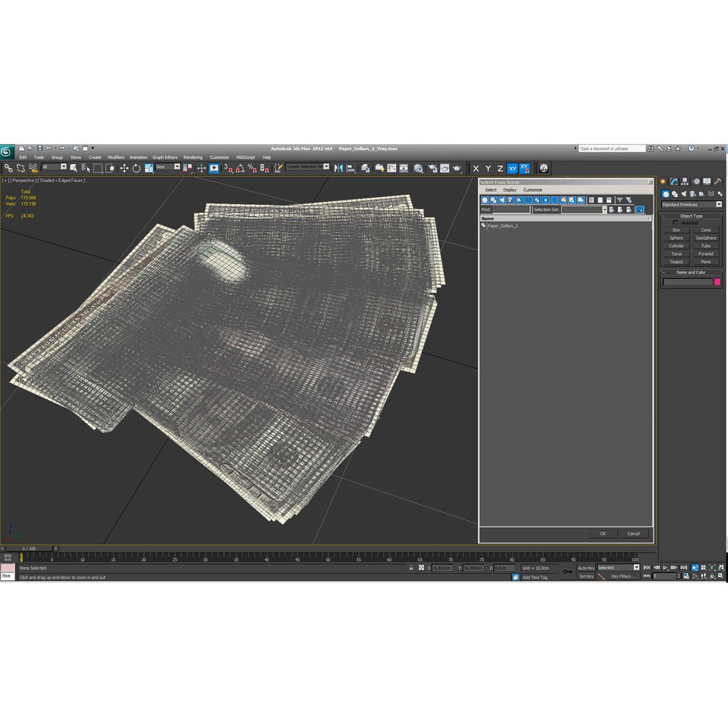The height and width of the screenshot is (728, 728).
Task: Open the Material Editor
Action: coord(419,168)
